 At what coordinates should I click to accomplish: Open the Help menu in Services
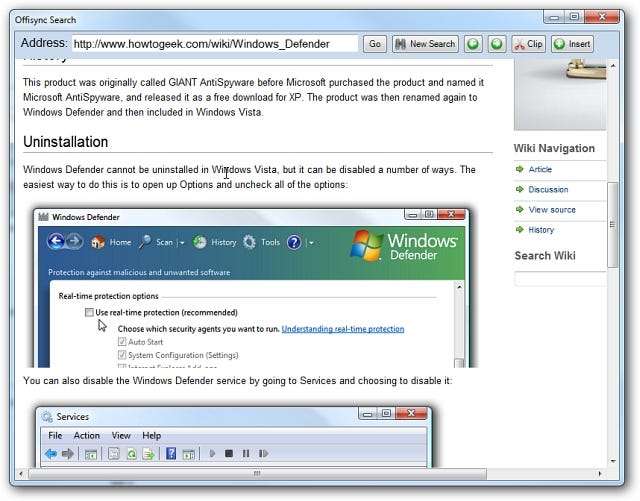(x=151, y=436)
